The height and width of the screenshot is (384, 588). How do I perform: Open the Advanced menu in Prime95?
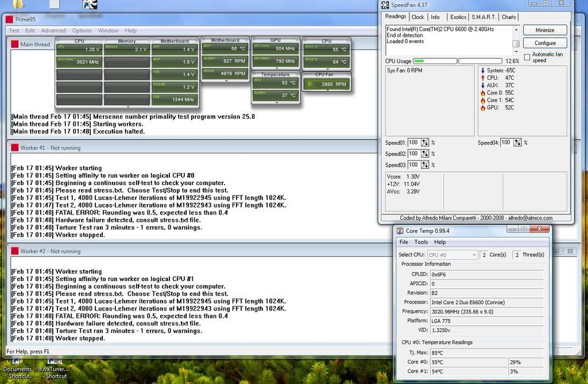click(53, 30)
